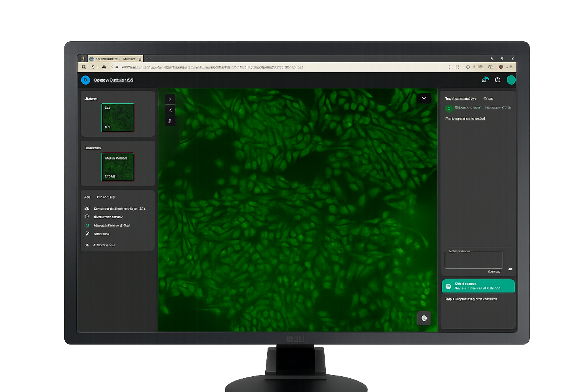The image size is (588, 392).
Task: Click the blue circular app logo
Action: coord(85,80)
